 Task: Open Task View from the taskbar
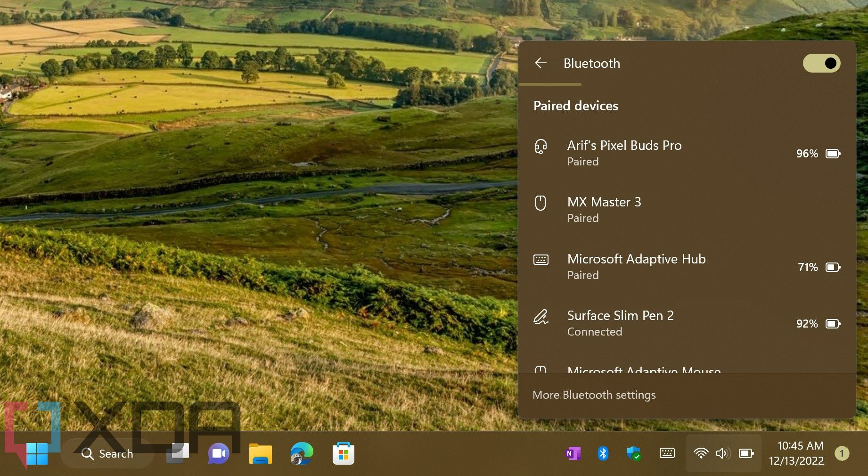tap(178, 453)
